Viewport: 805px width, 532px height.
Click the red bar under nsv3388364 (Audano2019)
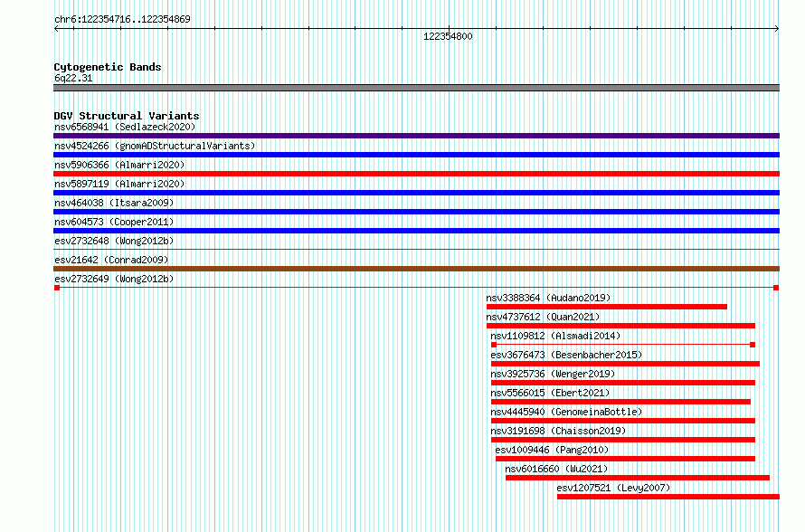[x=607, y=307]
